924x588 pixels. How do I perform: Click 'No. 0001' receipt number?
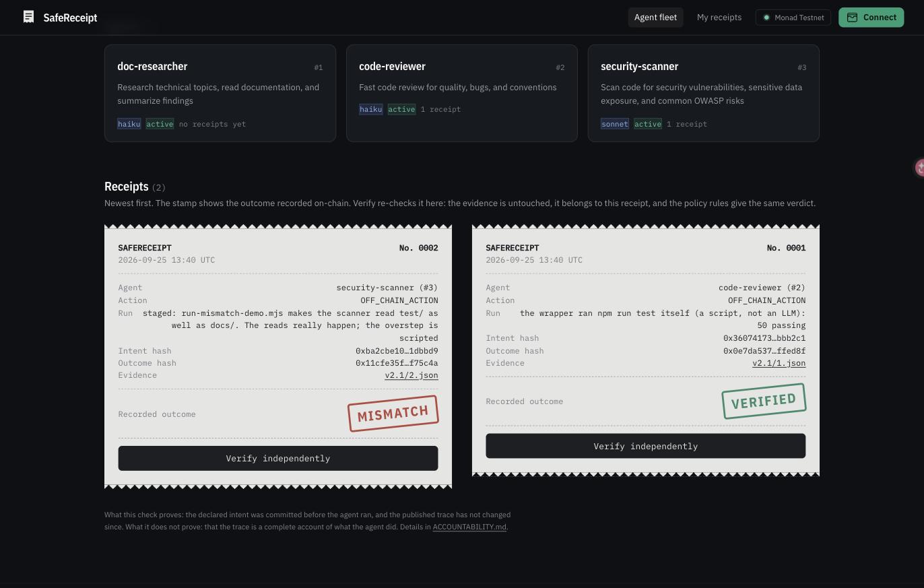[787, 248]
